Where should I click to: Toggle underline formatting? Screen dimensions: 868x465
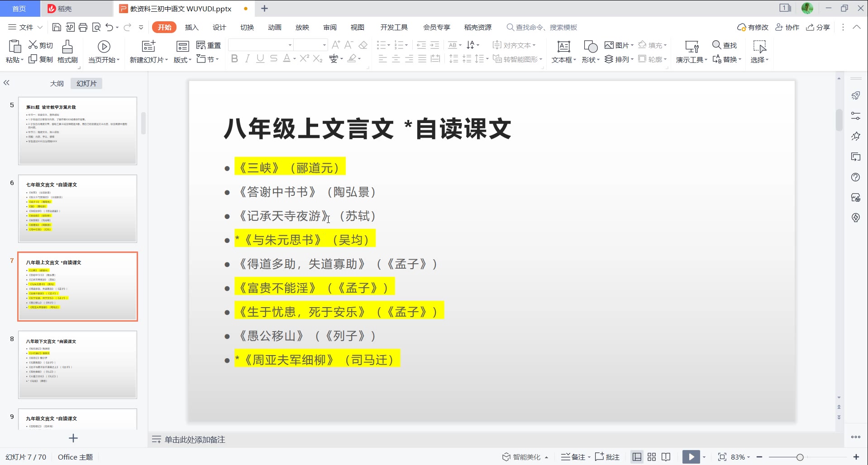pyautogui.click(x=260, y=58)
